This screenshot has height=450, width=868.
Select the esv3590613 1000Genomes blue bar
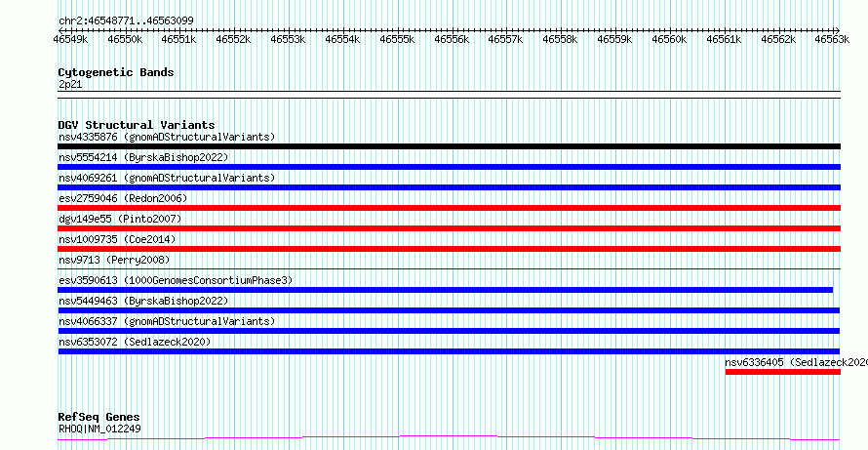[445, 290]
